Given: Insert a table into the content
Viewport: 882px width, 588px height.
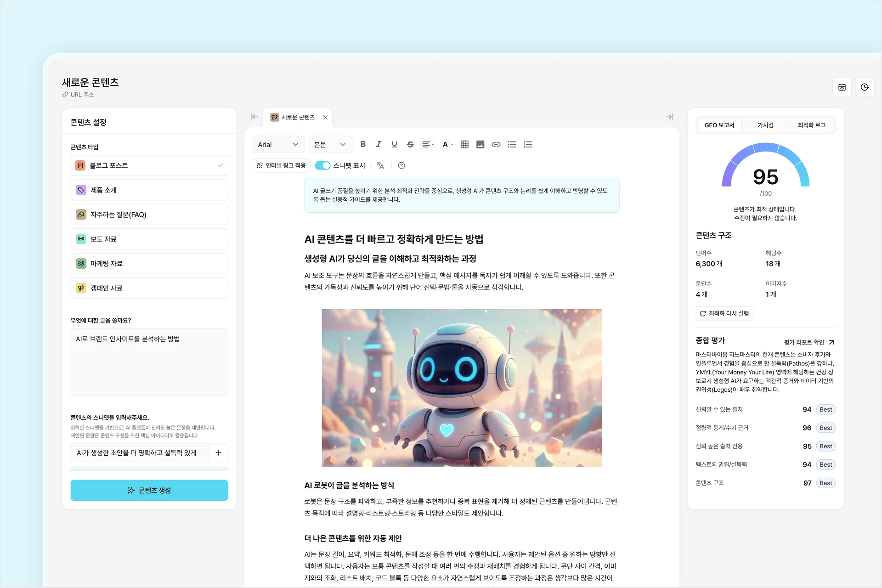Looking at the screenshot, I should coord(464,144).
